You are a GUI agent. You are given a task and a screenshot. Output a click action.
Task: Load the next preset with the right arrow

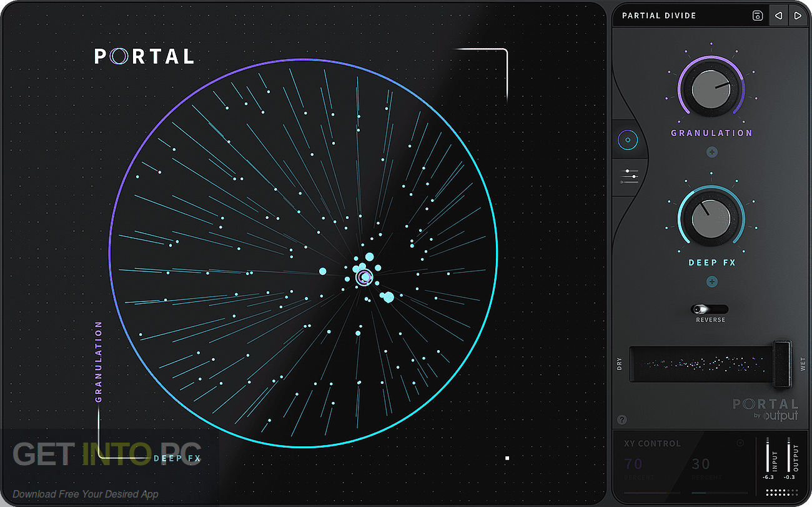click(798, 15)
